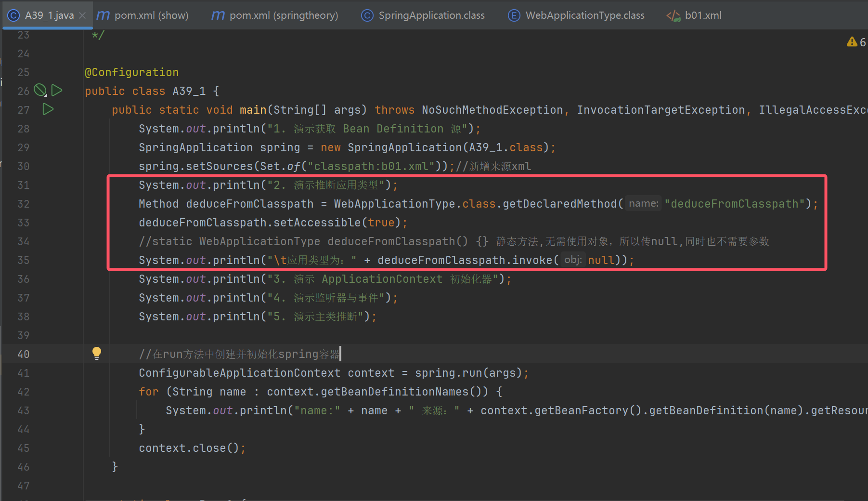Screen dimensions: 868x501
Task: Click the enum icon of WebApplicationType.class tab
Action: pyautogui.click(x=514, y=15)
